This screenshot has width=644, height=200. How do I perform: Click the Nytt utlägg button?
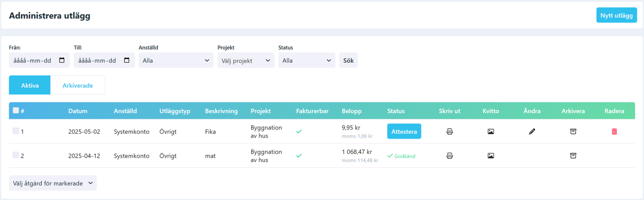(616, 15)
